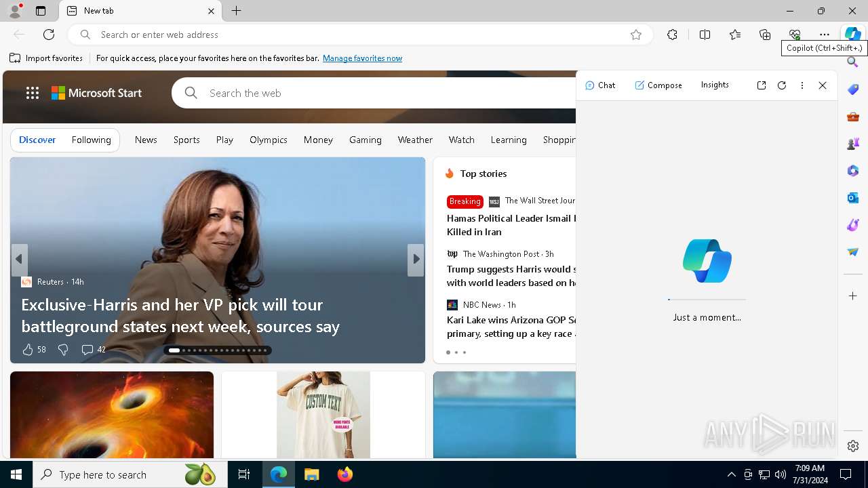Open Trump suggests Harris story
The height and width of the screenshot is (488, 868).
pyautogui.click(x=511, y=276)
